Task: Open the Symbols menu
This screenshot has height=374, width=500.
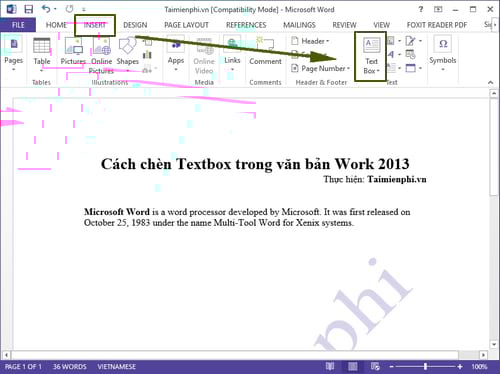Action: point(443,53)
